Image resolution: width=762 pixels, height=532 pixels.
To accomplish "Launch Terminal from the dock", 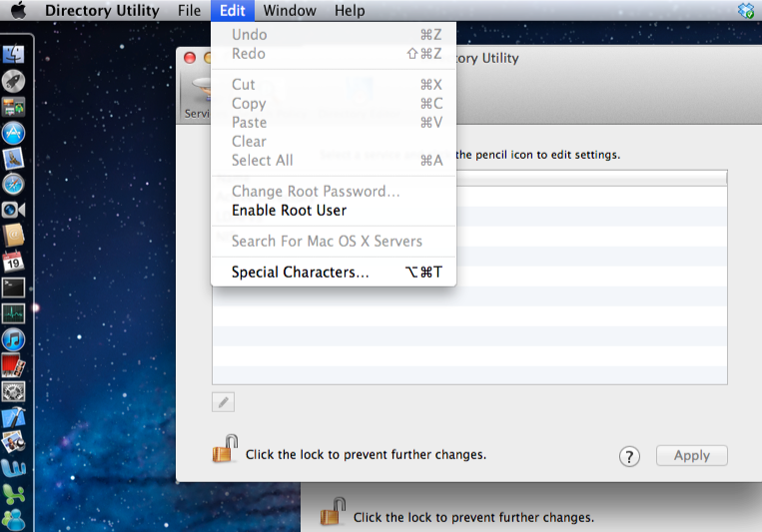I will pos(14,288).
